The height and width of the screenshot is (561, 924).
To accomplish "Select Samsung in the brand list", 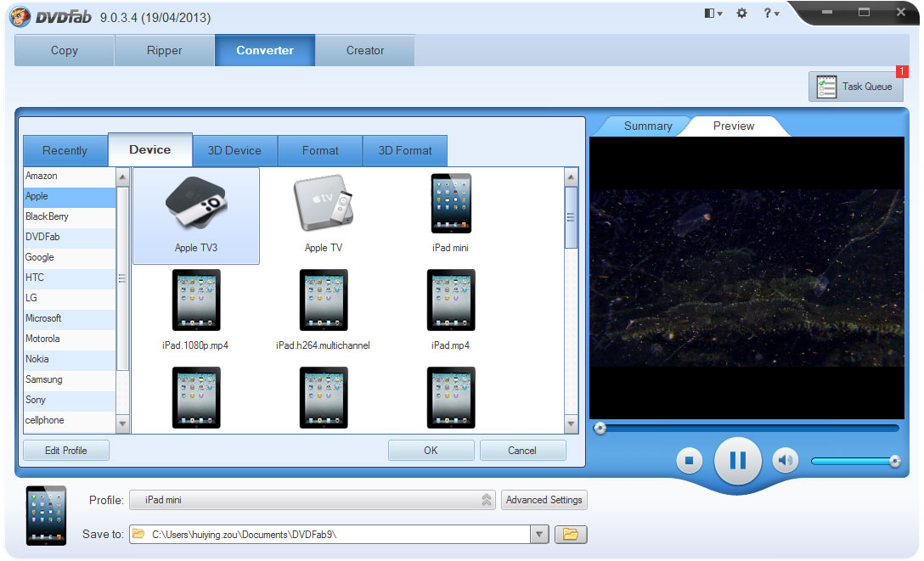I will tap(43, 379).
